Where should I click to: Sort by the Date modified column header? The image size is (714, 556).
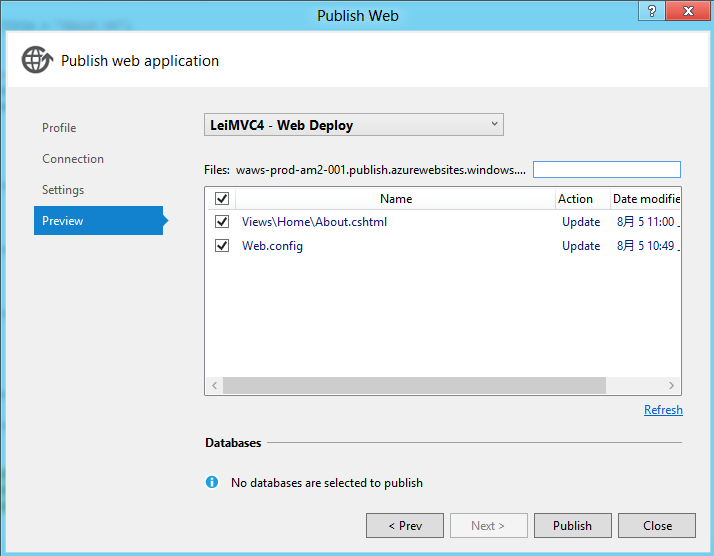point(646,199)
